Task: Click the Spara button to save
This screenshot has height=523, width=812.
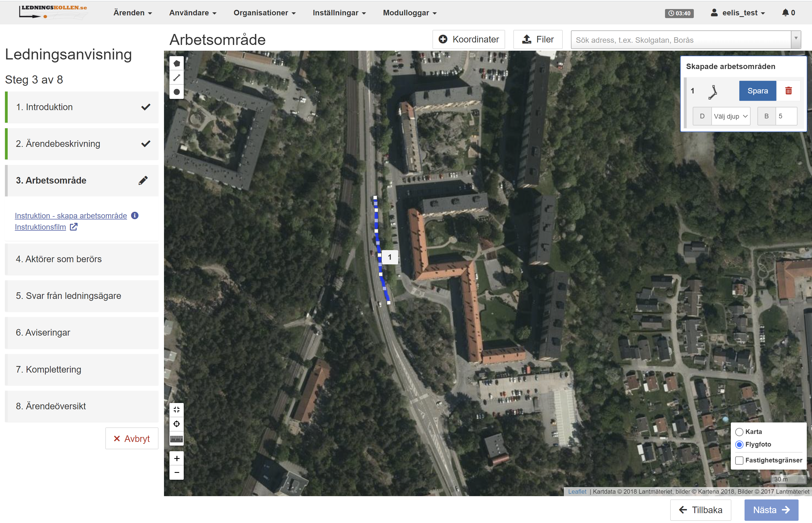Action: coord(758,91)
